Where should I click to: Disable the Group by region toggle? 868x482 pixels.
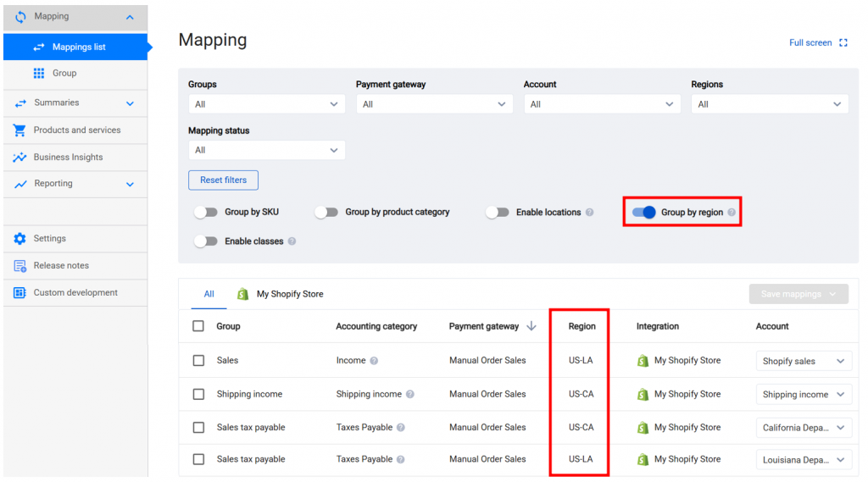[644, 213]
